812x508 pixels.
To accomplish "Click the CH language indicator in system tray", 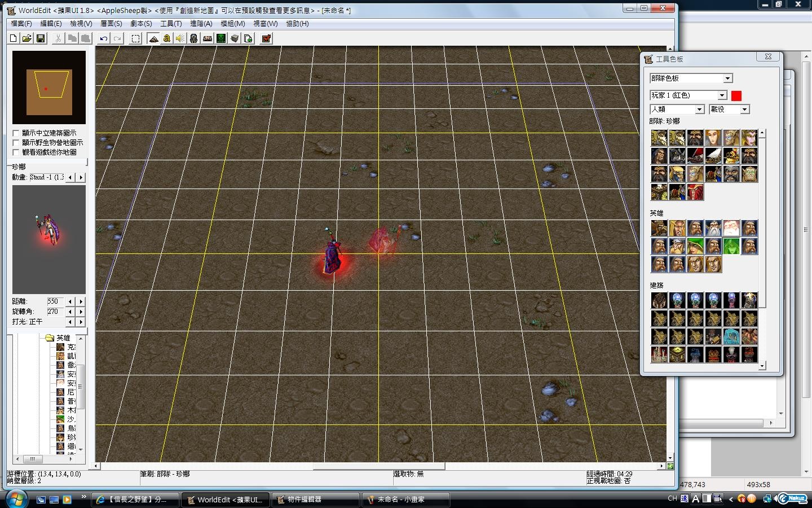I will click(x=672, y=498).
